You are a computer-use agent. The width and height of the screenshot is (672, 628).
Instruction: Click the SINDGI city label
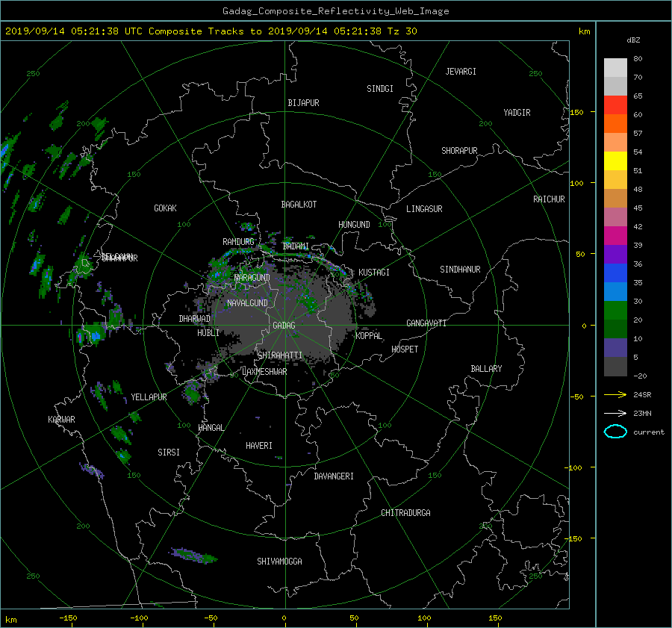pos(380,89)
